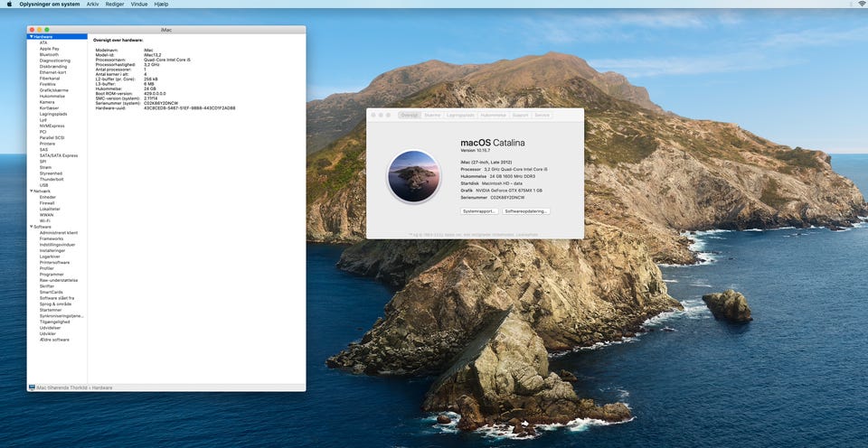868x448 pixels.
Task: Click the macOS Catalina round logo image
Action: click(x=413, y=176)
